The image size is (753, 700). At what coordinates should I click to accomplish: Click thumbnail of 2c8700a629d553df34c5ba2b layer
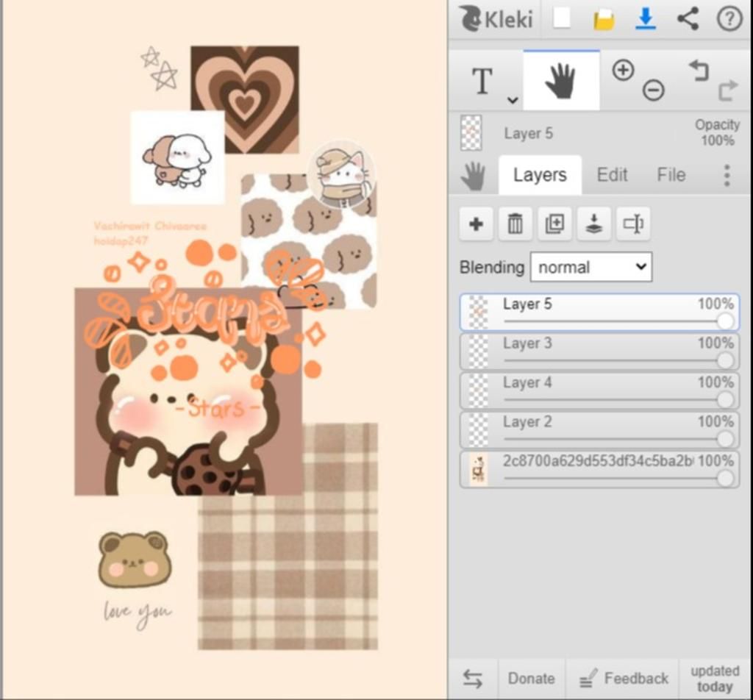(478, 470)
